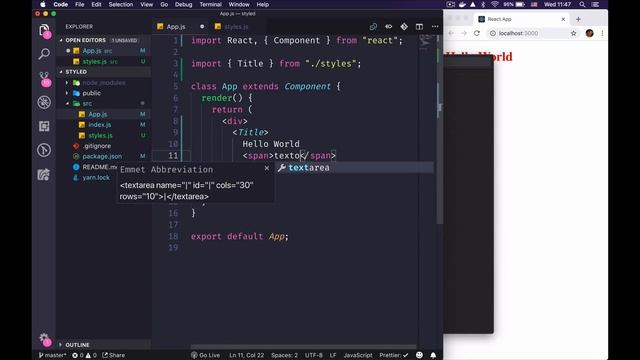Viewport: 640px width, 360px height.
Task: Change the Spaces: 2 indentation setting
Action: (284, 355)
